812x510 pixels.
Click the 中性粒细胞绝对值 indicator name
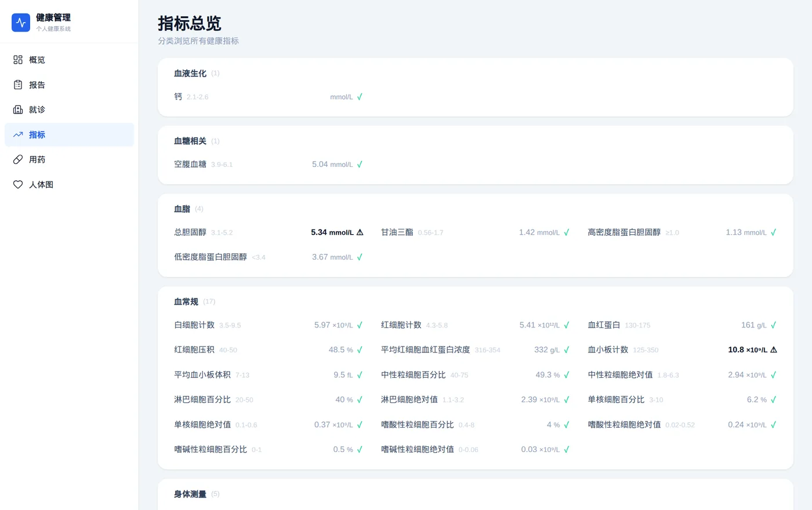click(x=620, y=375)
